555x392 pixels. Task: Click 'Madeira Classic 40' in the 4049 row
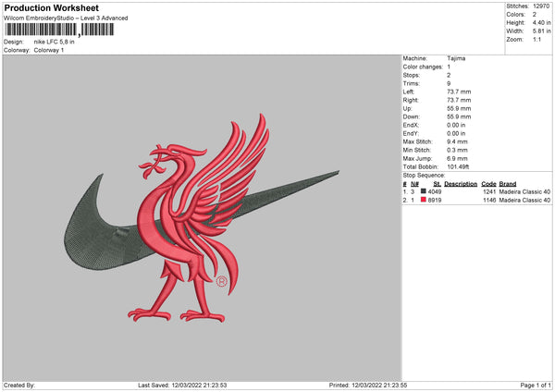524,191
